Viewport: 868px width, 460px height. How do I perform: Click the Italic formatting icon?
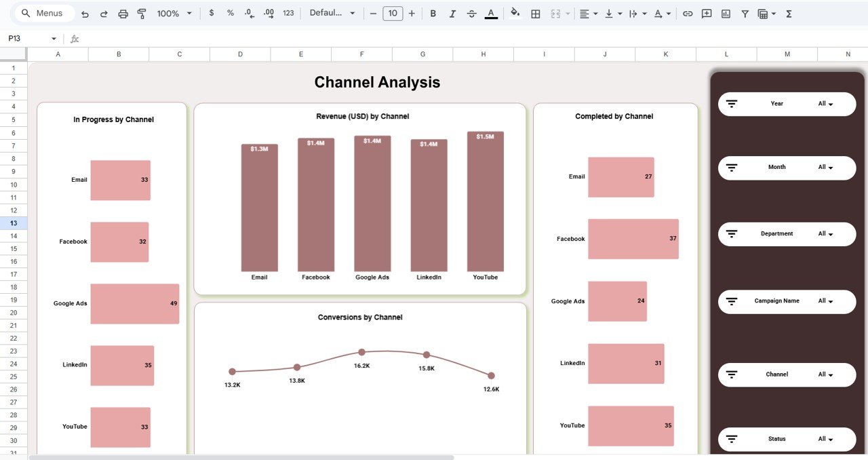pyautogui.click(x=452, y=13)
